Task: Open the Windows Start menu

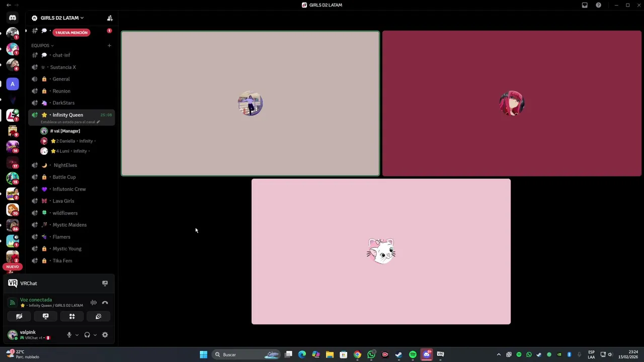Action: (x=203, y=354)
